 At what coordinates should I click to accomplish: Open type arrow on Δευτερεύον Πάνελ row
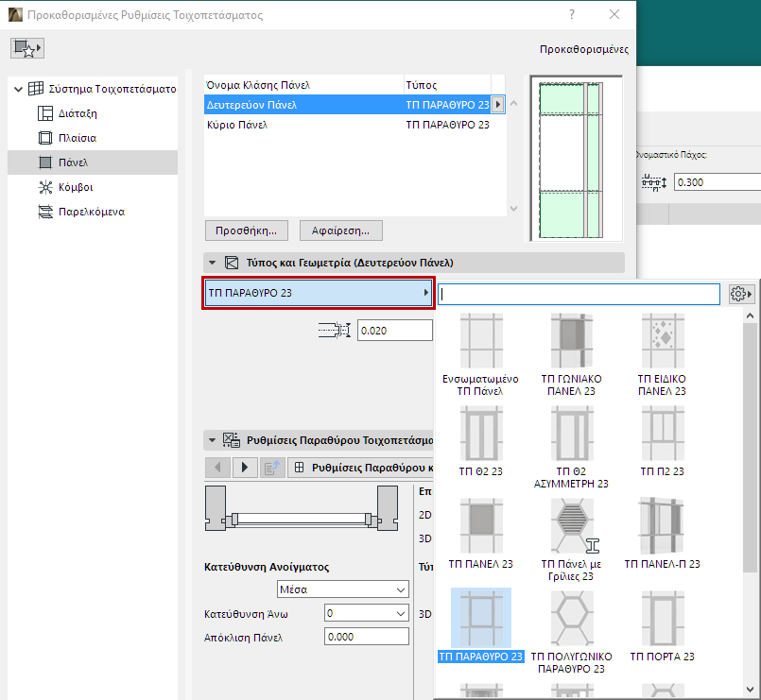[498, 105]
